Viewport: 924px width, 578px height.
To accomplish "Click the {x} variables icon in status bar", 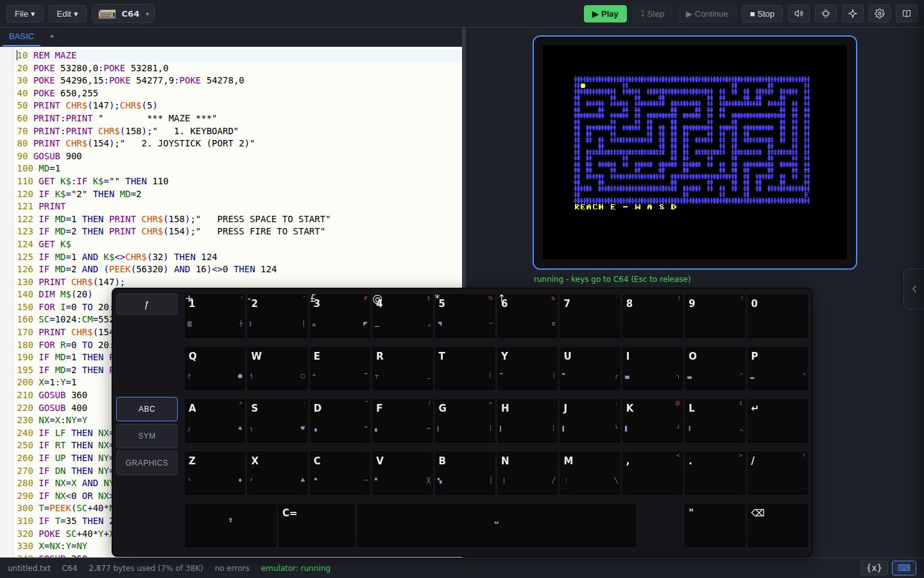I will [x=874, y=568].
